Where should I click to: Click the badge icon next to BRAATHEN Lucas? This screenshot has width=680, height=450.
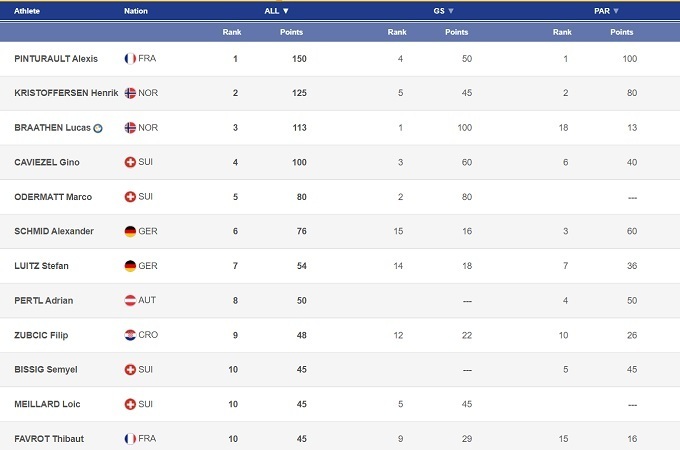pos(98,128)
